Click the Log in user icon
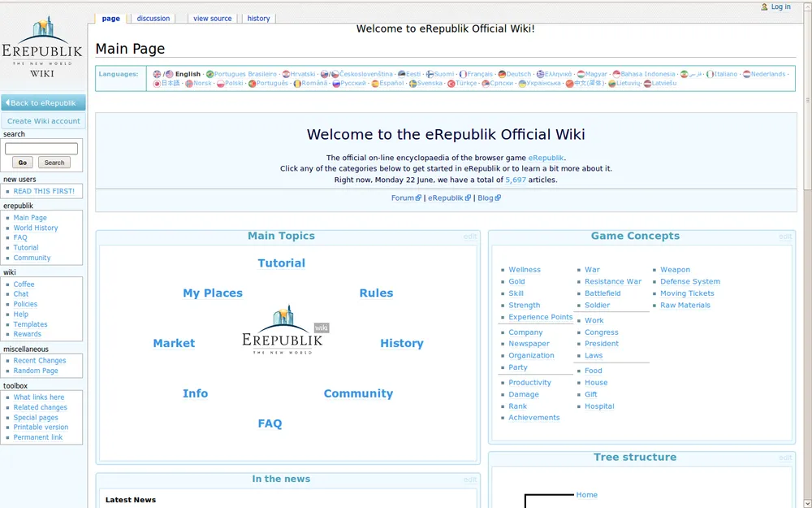Screen dimensions: 812x508 coord(764,7)
